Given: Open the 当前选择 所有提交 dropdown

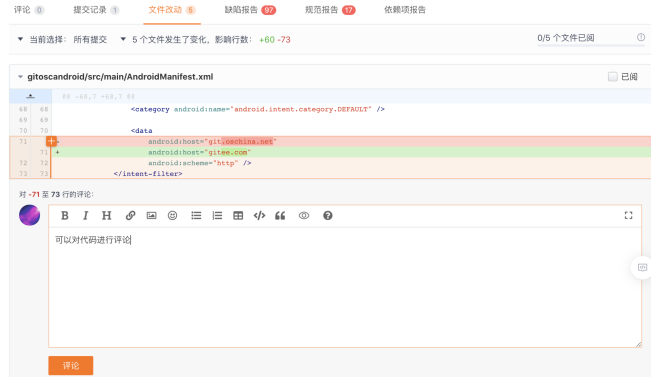Looking at the screenshot, I should pyautogui.click(x=62, y=39).
